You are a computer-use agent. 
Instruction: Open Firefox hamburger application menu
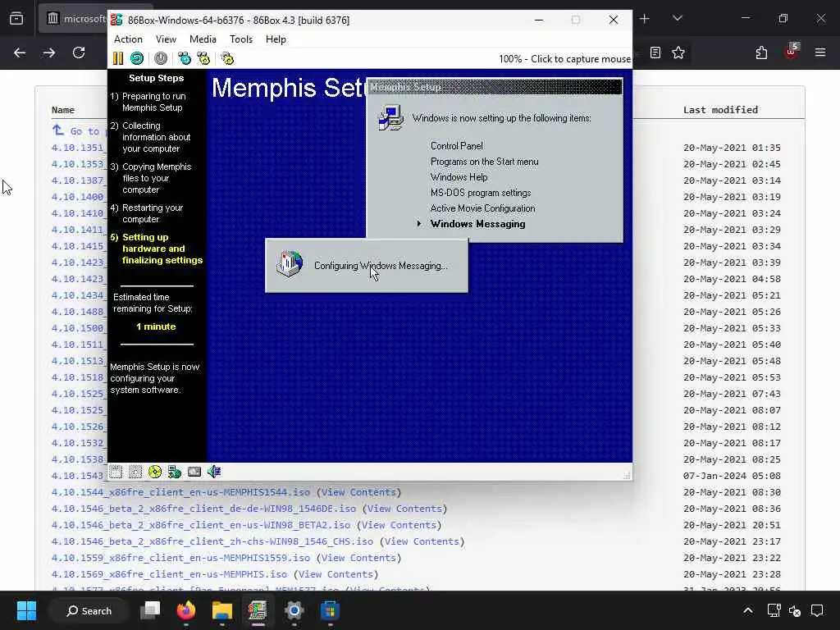click(x=820, y=52)
